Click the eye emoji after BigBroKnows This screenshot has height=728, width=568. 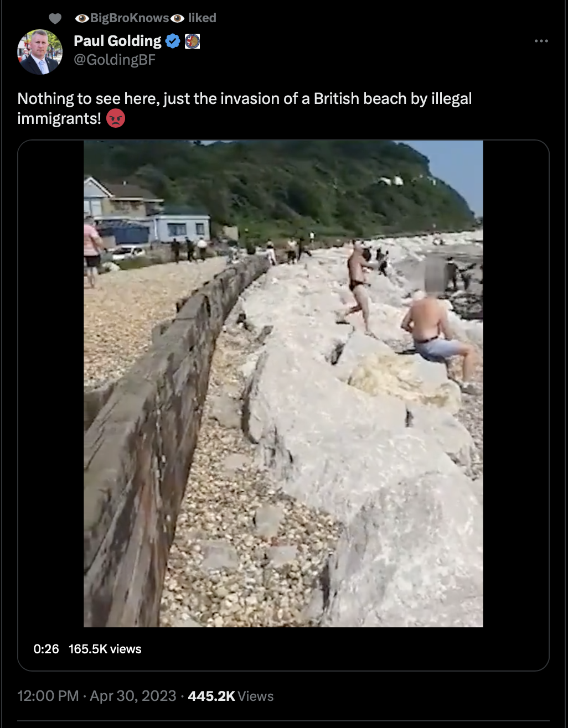click(x=177, y=18)
